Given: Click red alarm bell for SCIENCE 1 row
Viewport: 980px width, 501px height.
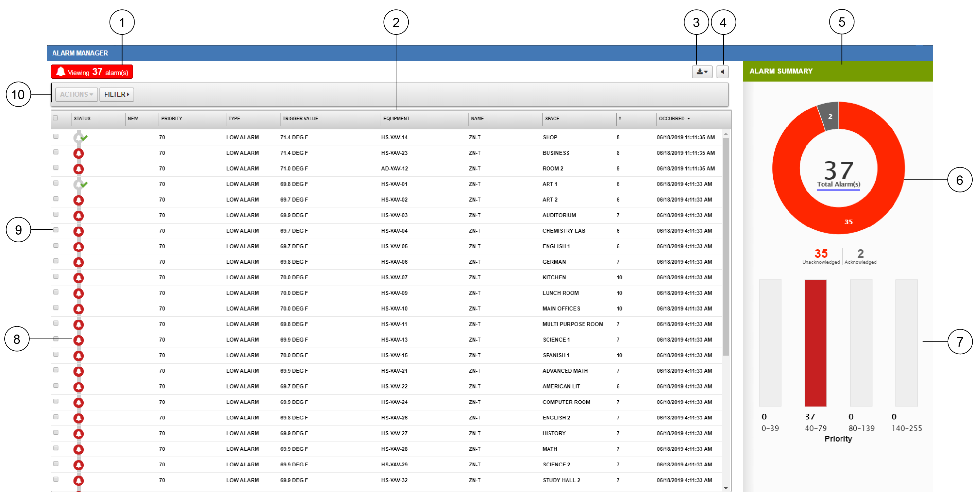Looking at the screenshot, I should [79, 340].
